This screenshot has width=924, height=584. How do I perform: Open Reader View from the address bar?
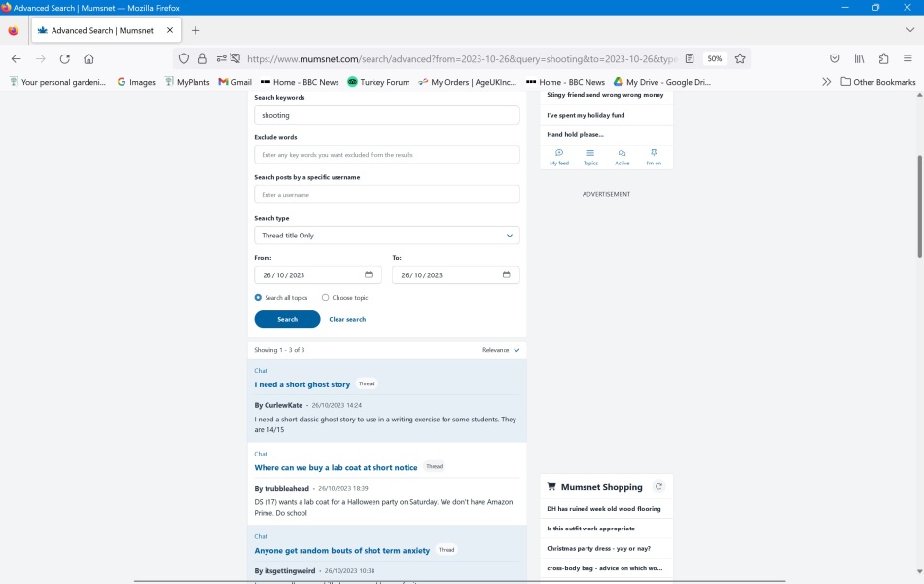689,58
